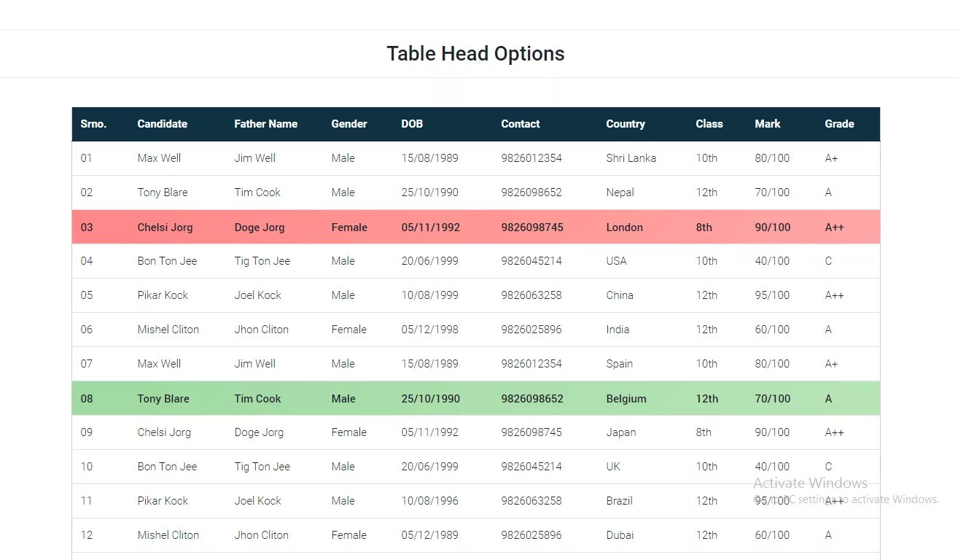
Task: Click the Class column header
Action: [709, 124]
